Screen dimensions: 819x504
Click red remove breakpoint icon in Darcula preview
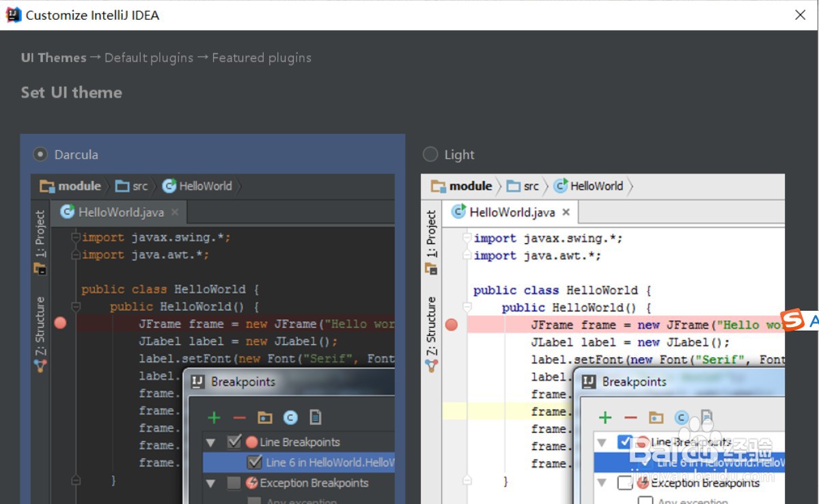(x=239, y=417)
